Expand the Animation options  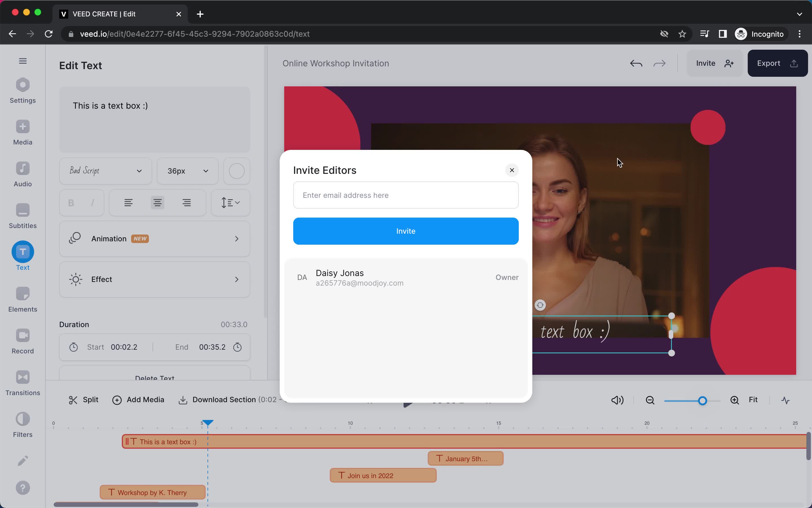coord(155,239)
